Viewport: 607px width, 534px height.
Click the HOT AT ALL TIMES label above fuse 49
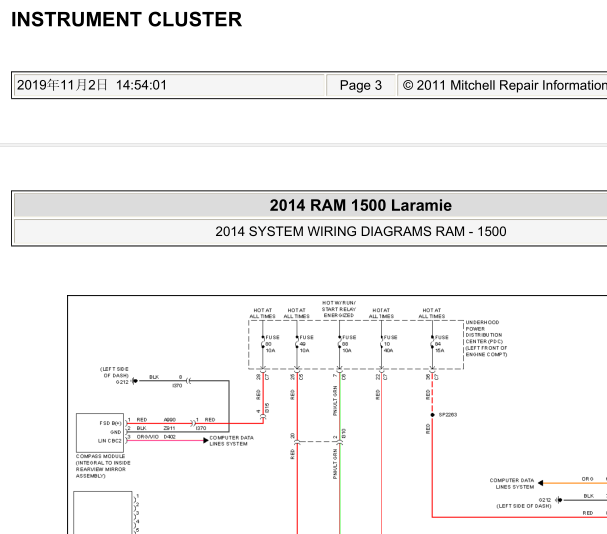coord(297,313)
